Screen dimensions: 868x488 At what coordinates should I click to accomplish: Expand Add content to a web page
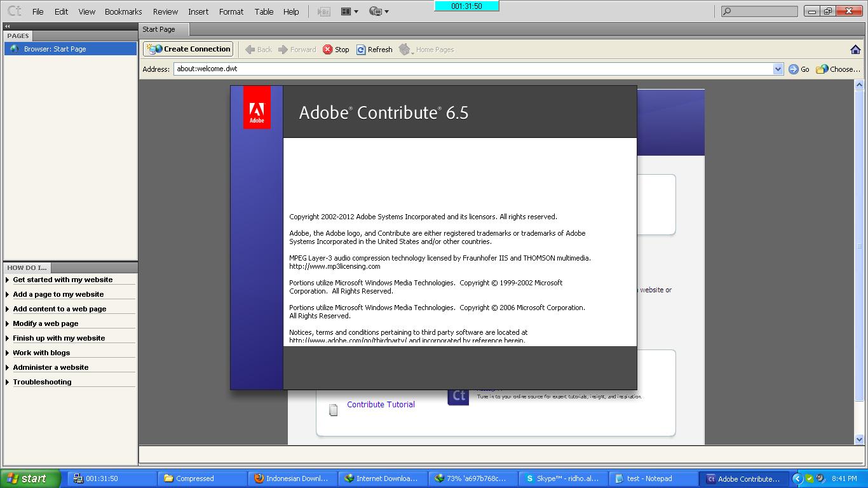pyautogui.click(x=59, y=309)
